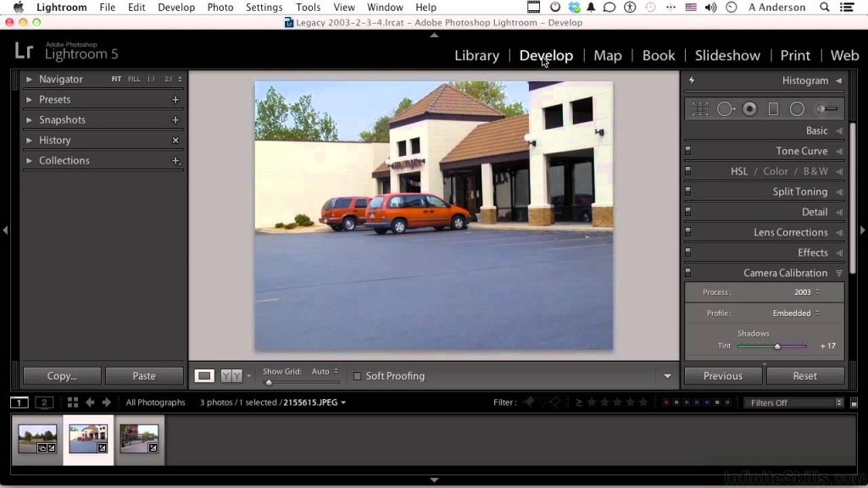Open the Filters Off dropdown
Image resolution: width=868 pixels, height=488 pixels.
[793, 402]
